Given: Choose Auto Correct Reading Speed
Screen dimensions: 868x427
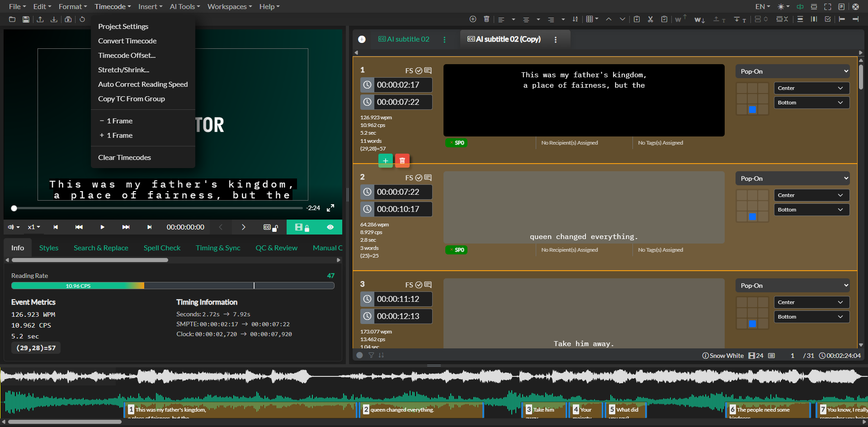Looking at the screenshot, I should coord(143,84).
